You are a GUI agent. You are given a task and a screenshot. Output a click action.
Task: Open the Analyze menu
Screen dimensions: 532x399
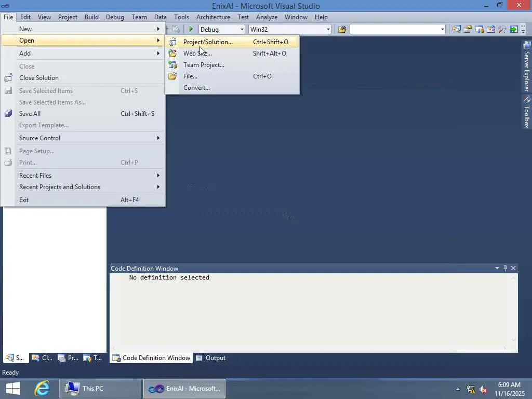coord(267,17)
